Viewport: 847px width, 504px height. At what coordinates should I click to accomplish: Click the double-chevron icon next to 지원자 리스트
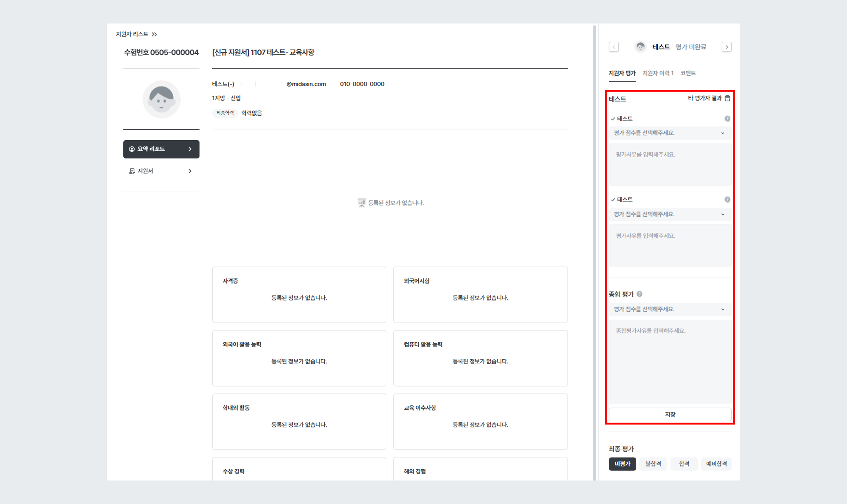[154, 34]
